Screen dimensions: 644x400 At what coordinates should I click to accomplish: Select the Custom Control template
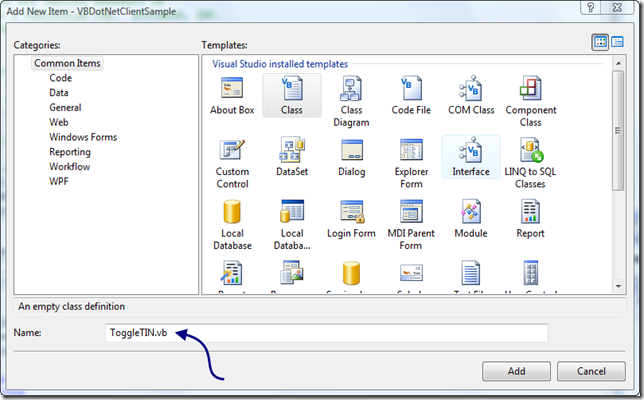232,163
